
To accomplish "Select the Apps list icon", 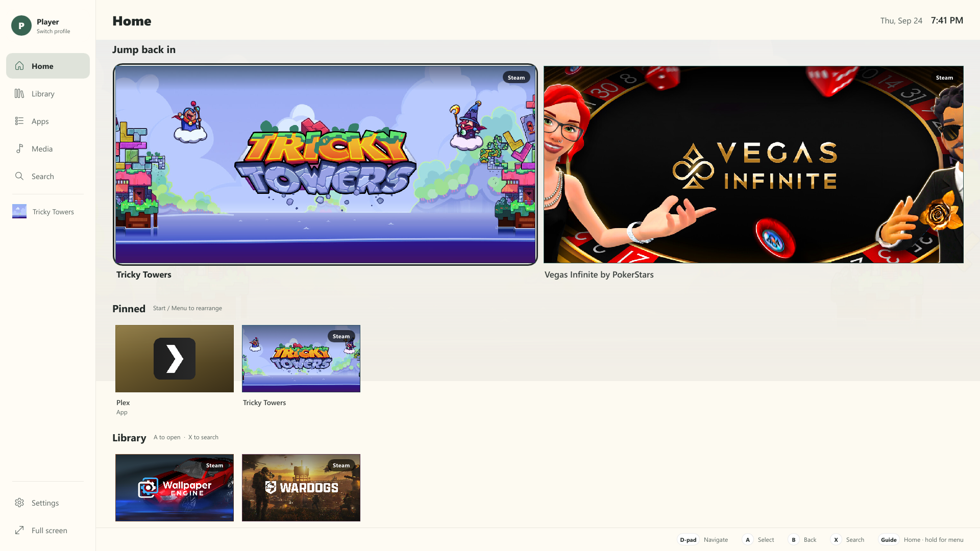I will pos(19,121).
